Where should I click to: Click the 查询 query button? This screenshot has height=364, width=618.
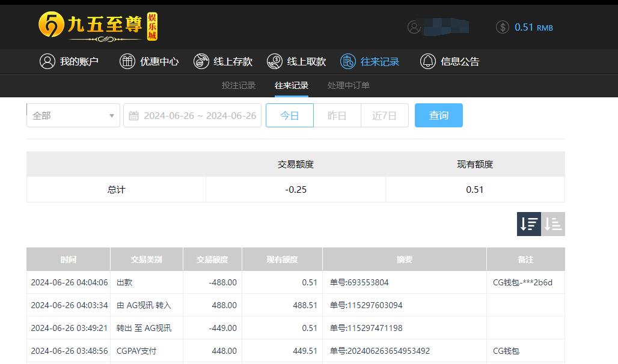438,115
